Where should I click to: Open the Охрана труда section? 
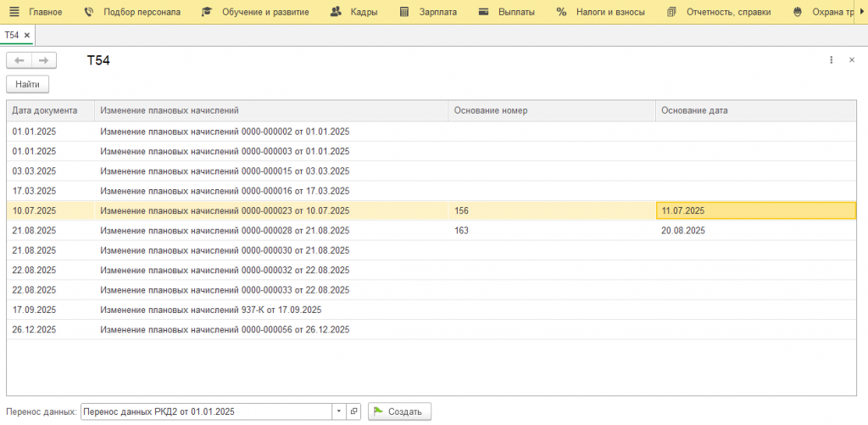tap(822, 12)
